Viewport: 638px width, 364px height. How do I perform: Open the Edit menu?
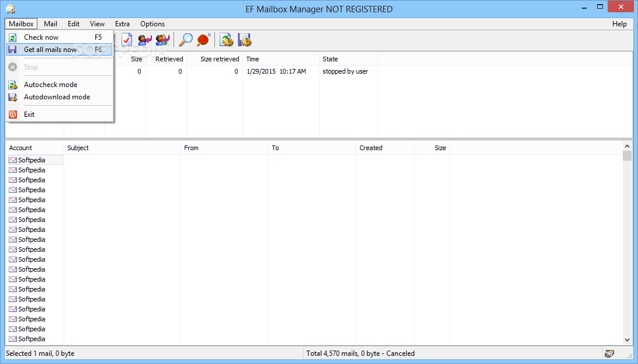pos(74,24)
